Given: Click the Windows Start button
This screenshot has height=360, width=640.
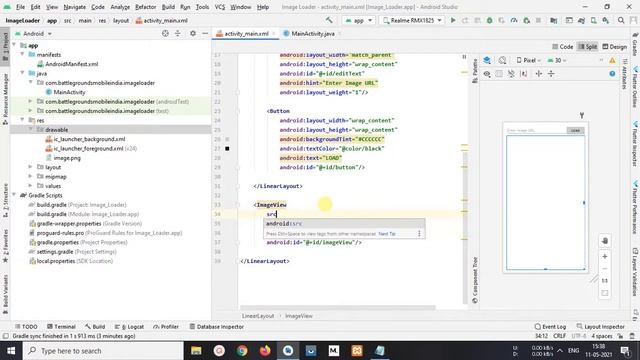Looking at the screenshot, I should coord(11,351).
